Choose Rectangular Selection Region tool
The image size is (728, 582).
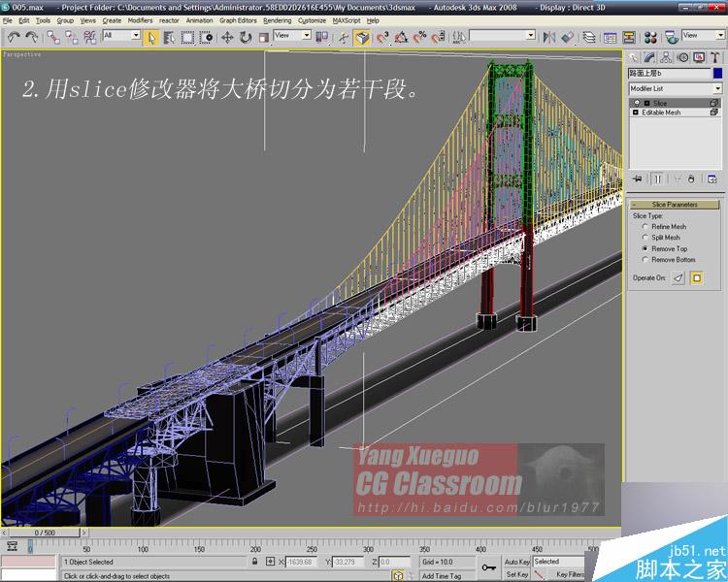point(187,38)
